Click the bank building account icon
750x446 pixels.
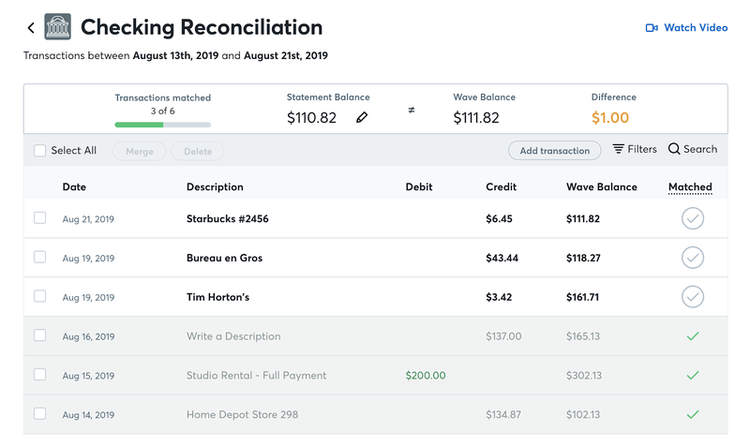[58, 27]
